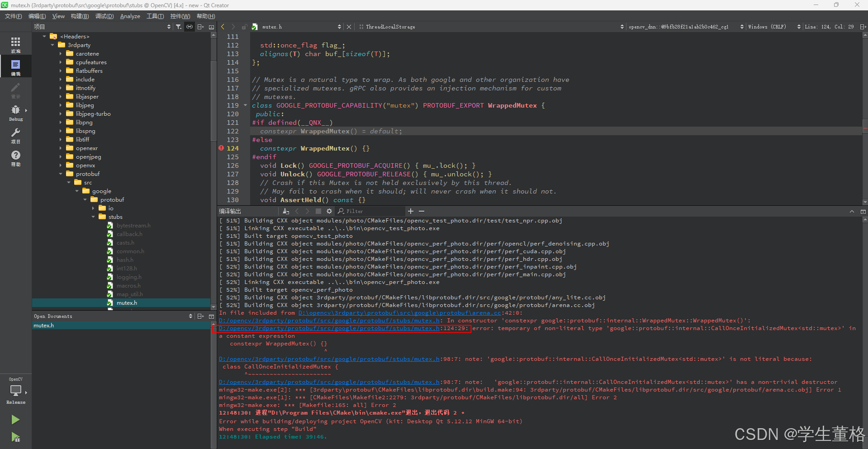Split Open Documents pane
The image size is (868, 449).
point(200,316)
